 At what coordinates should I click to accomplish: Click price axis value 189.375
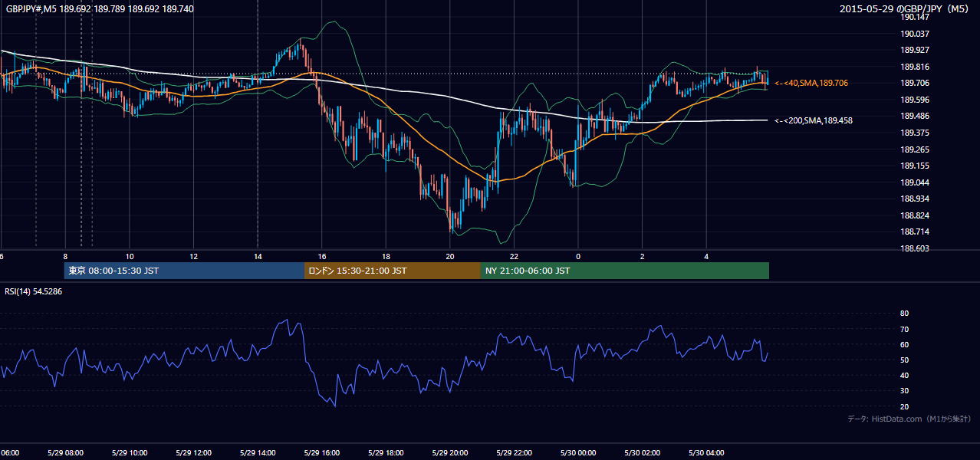coord(915,133)
